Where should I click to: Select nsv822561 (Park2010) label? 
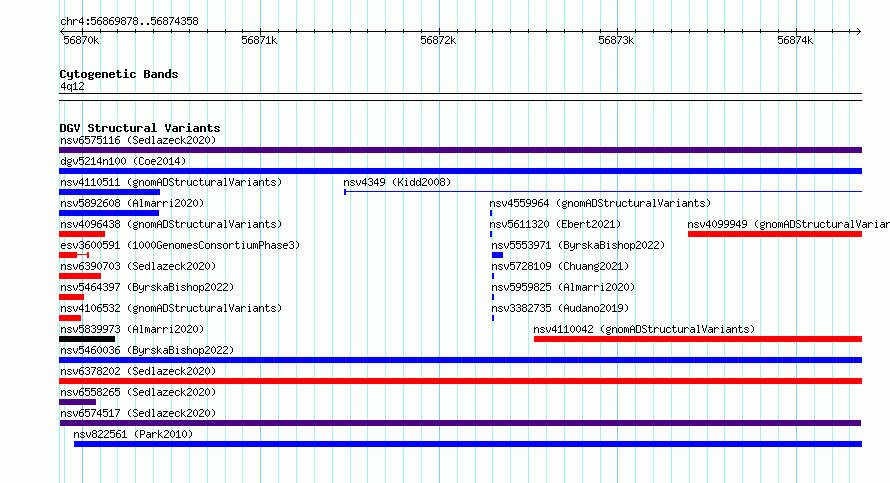133,434
